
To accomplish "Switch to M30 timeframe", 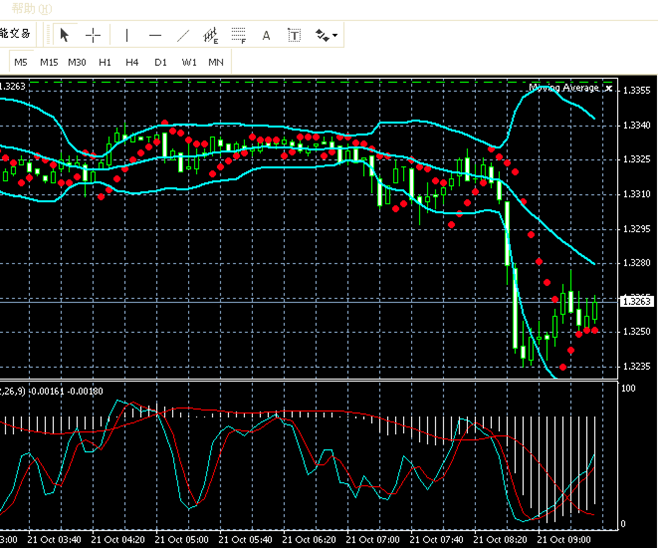I will coord(77,62).
